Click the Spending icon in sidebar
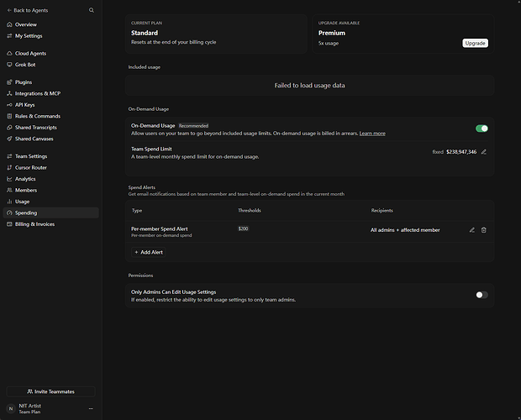This screenshot has height=420, width=521. (x=9, y=213)
